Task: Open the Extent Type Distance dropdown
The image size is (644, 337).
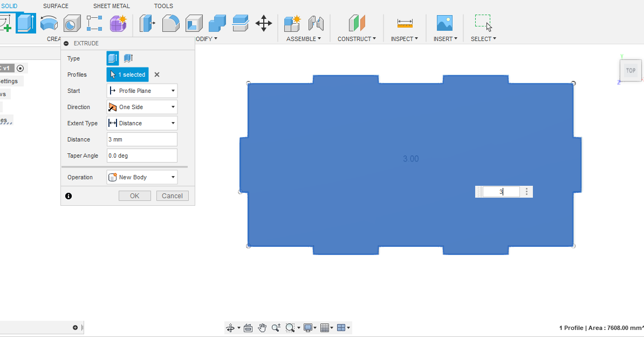Action: coord(142,123)
